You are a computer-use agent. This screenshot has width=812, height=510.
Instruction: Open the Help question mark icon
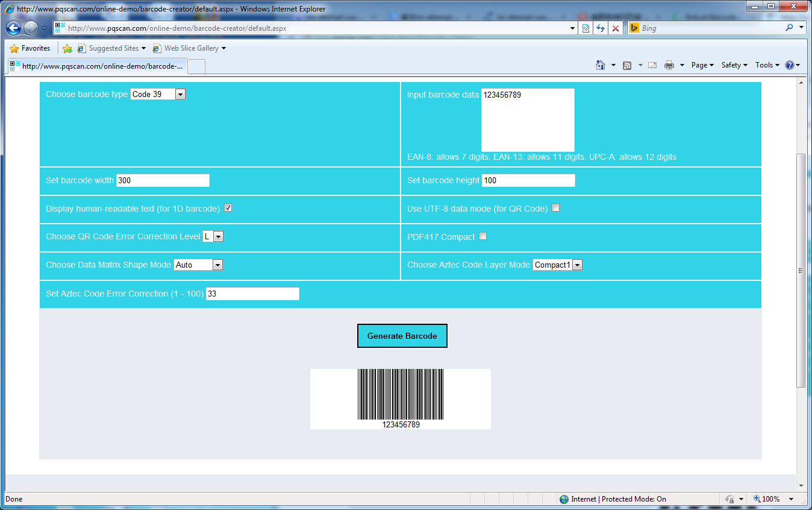pyautogui.click(x=790, y=65)
